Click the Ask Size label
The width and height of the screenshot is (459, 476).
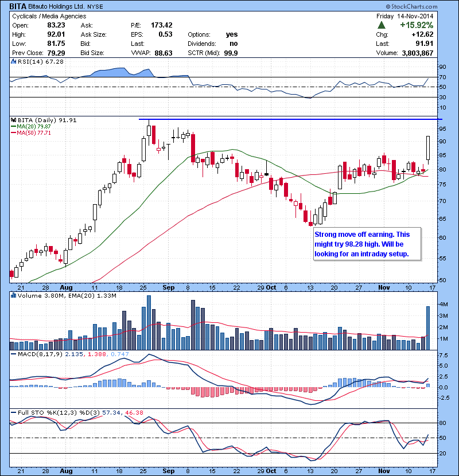94,34
